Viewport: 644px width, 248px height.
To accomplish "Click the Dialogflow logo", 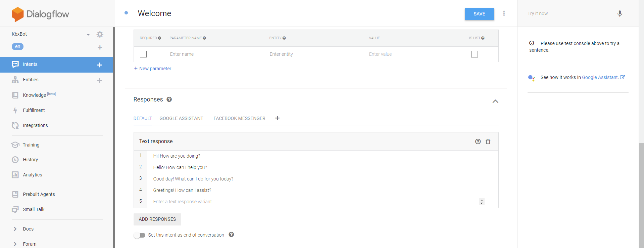I will tap(40, 14).
